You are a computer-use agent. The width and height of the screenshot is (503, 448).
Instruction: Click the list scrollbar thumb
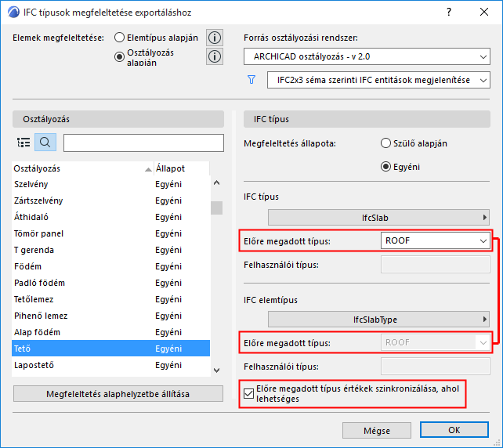(217, 208)
